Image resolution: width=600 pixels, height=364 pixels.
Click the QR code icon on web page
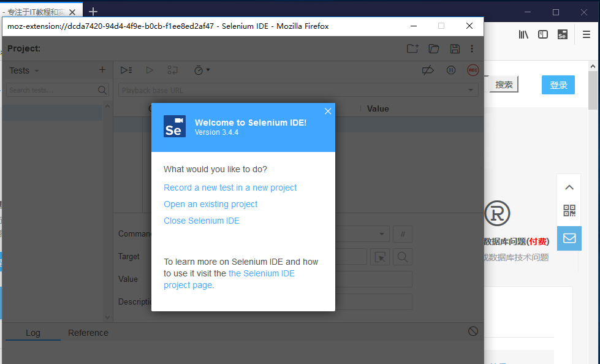pos(569,211)
